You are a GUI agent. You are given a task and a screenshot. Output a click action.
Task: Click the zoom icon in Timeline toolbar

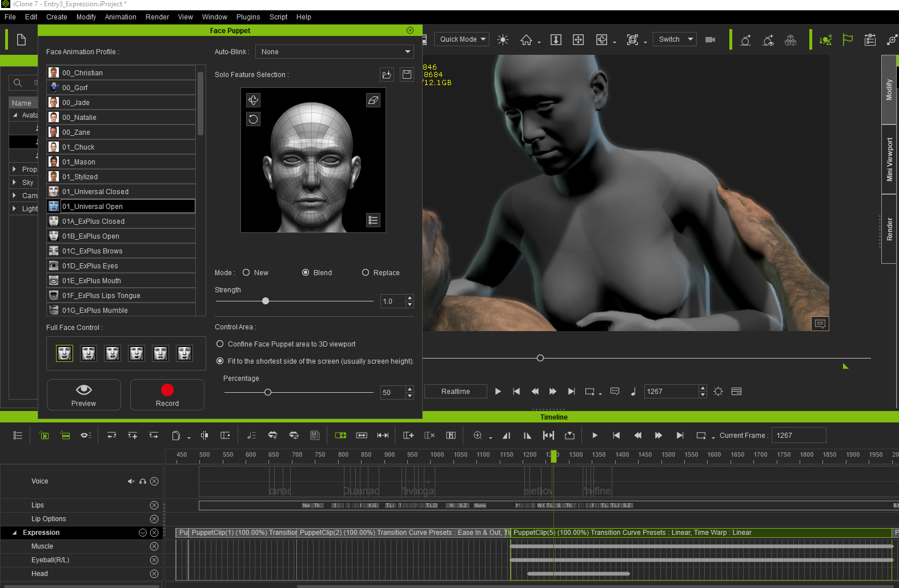click(x=478, y=436)
